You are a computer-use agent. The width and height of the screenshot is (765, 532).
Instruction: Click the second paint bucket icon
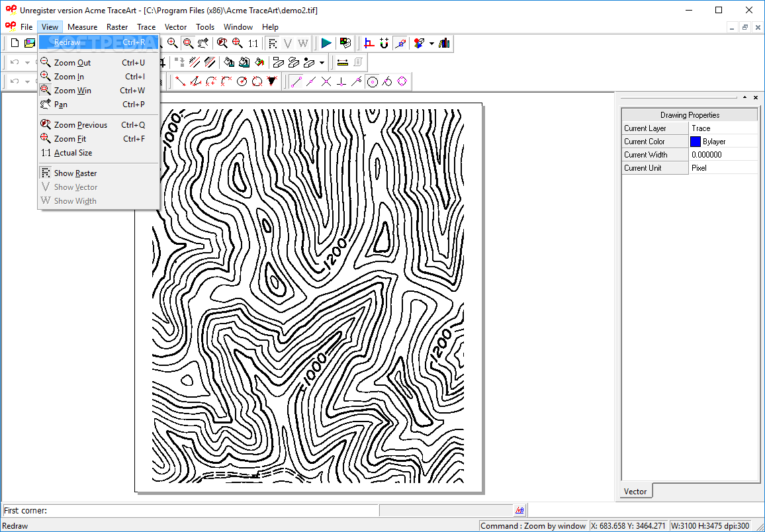pos(244,62)
